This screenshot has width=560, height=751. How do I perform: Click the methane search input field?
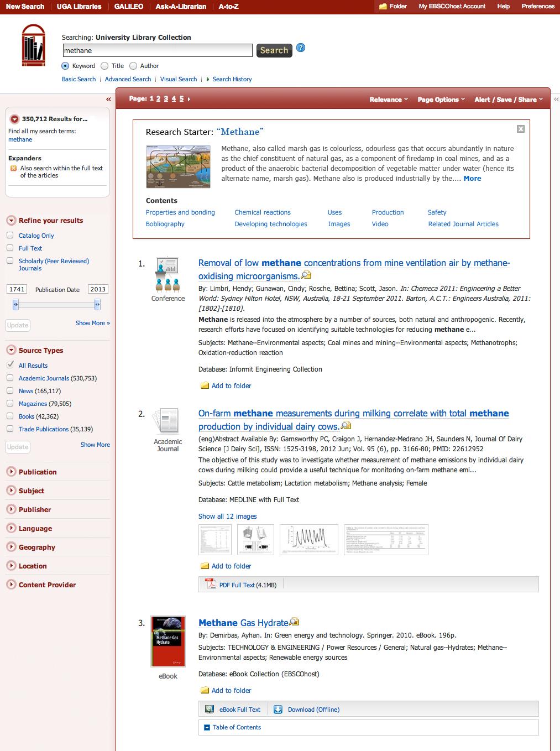pyautogui.click(x=157, y=50)
